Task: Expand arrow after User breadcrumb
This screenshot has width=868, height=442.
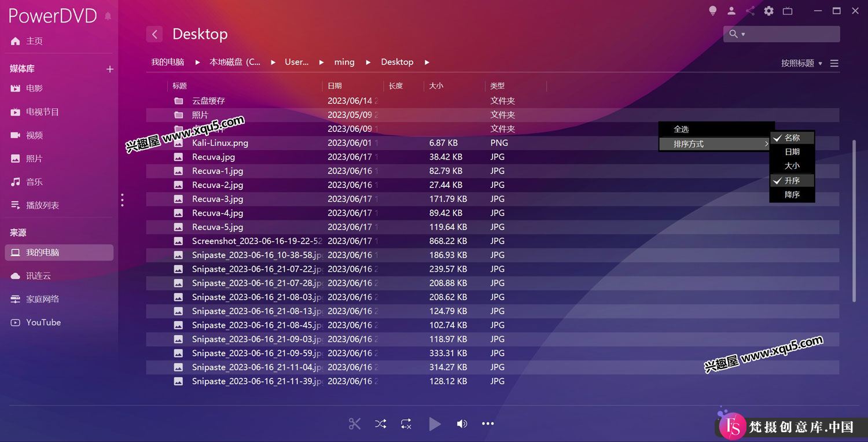Action: [322, 62]
